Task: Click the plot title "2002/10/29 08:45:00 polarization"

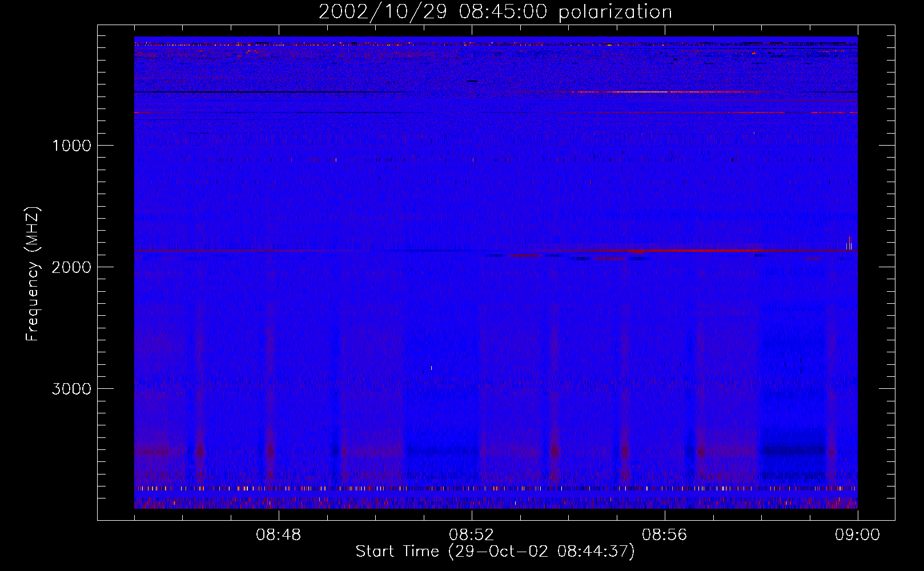Action: point(495,12)
